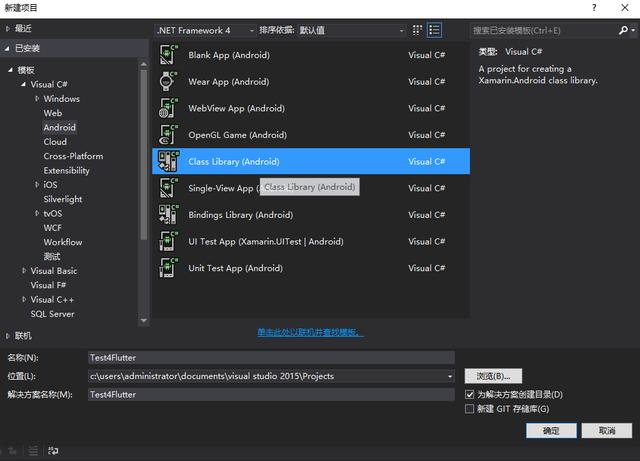Select Blank App (Android) template text
This screenshot has width=640, height=461.
pyautogui.click(x=229, y=55)
